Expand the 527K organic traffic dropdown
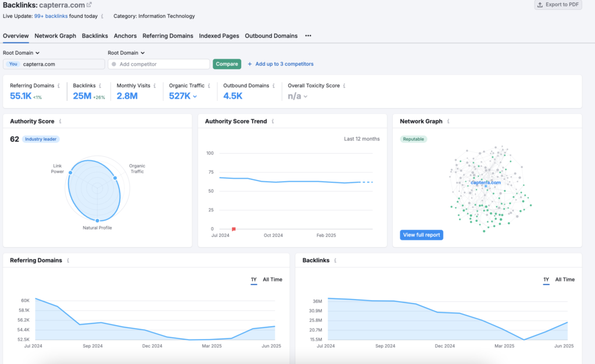This screenshot has height=364, width=595. coord(183,96)
